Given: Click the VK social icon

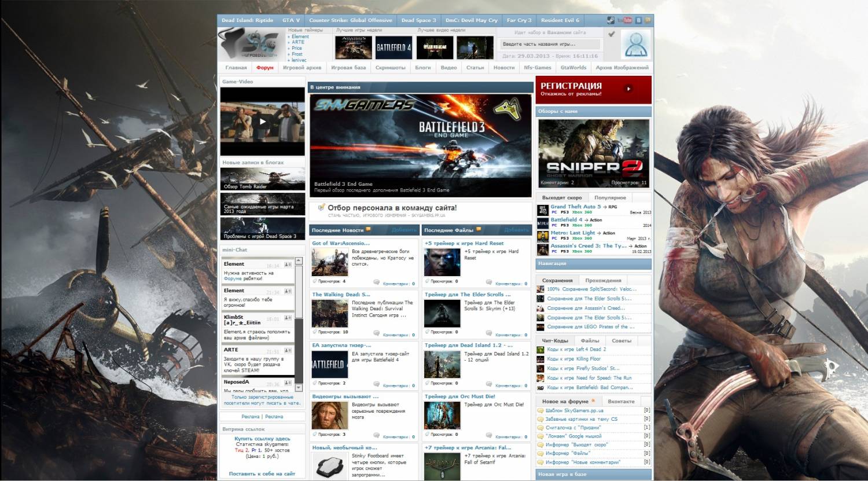Looking at the screenshot, I should (x=638, y=20).
